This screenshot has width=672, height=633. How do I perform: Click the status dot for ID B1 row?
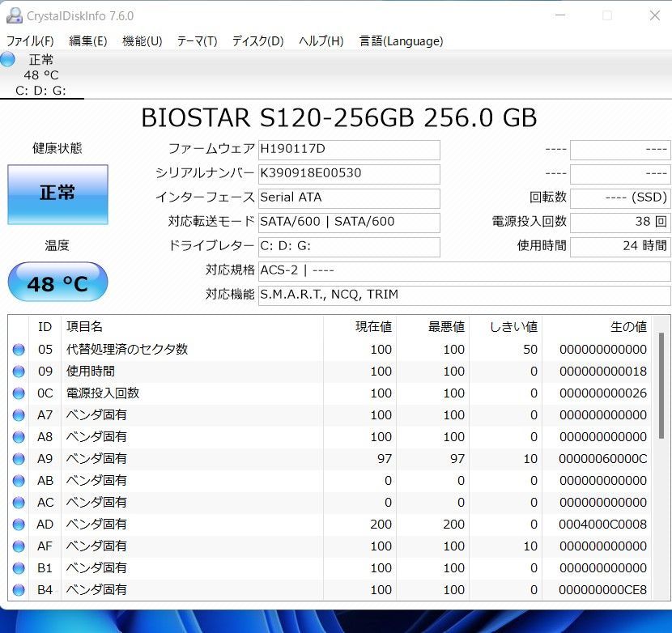click(19, 568)
